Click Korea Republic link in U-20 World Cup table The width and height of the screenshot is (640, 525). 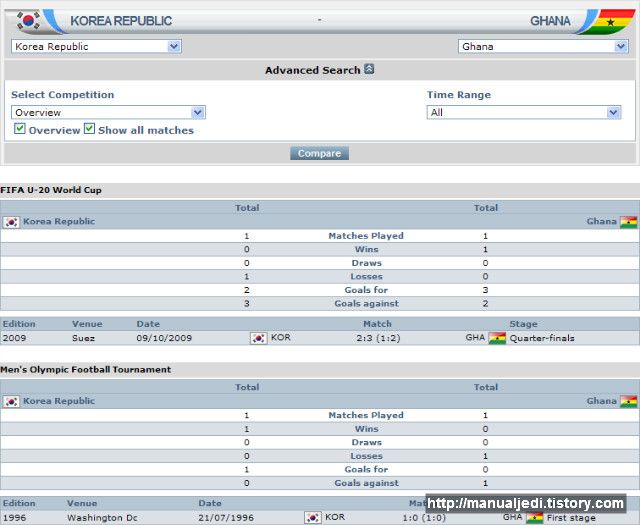pos(59,221)
